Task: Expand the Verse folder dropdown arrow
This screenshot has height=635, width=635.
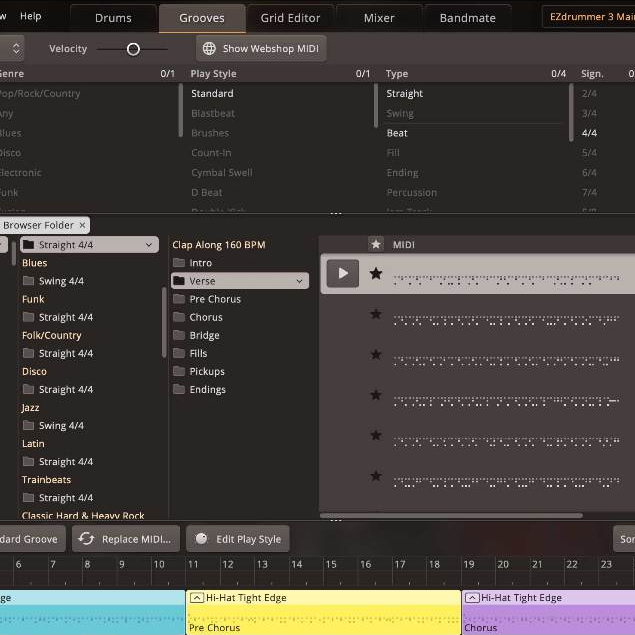Action: [x=299, y=282]
